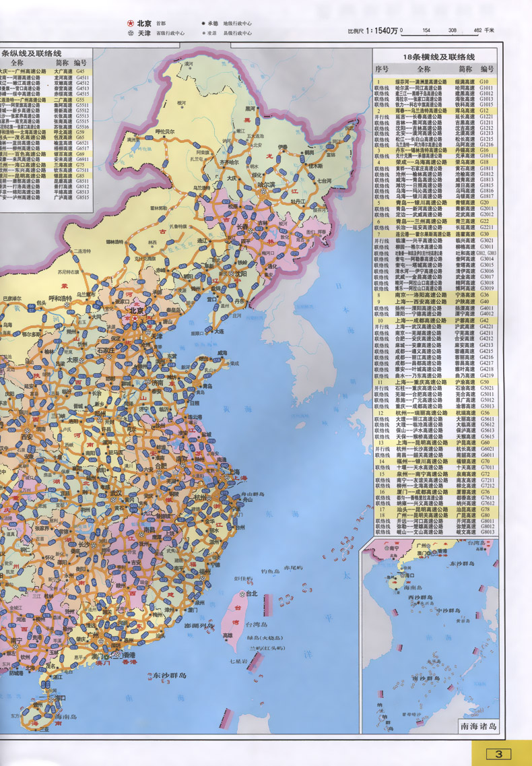Click the red star capital symbol beside 北京 in legend
This screenshot has height=766, width=532.
[131, 24]
